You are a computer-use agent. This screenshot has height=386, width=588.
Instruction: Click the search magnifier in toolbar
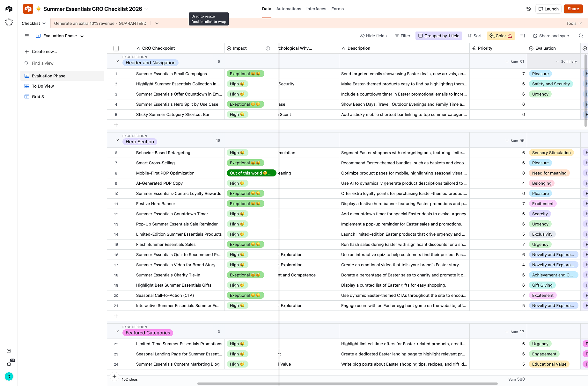pyautogui.click(x=581, y=36)
